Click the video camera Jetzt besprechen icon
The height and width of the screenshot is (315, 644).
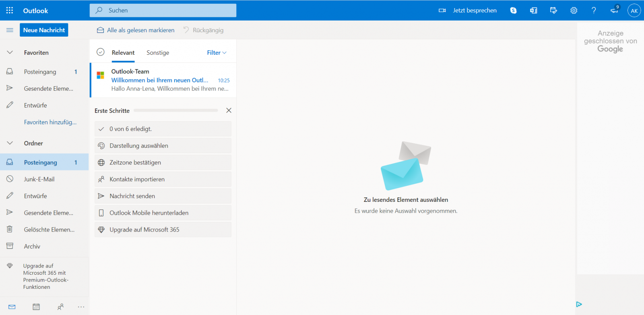click(x=442, y=10)
